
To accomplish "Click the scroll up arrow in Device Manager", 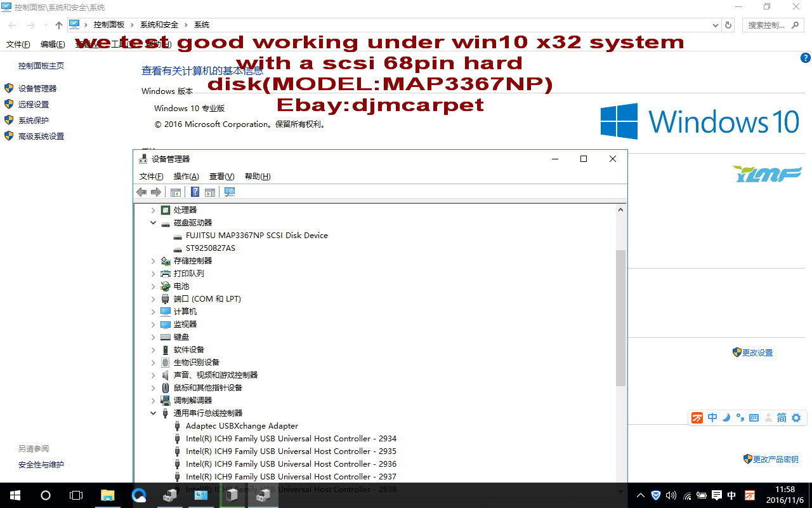I will point(620,210).
